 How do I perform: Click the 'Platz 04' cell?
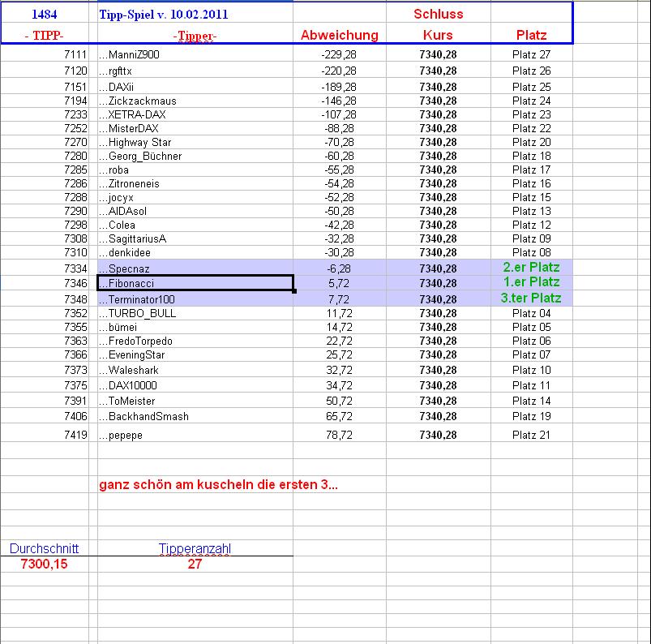tap(532, 313)
